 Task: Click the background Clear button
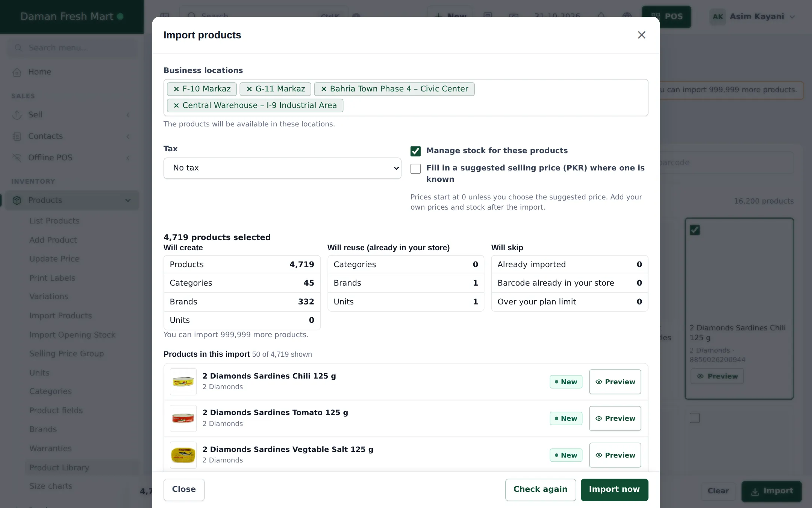718,491
